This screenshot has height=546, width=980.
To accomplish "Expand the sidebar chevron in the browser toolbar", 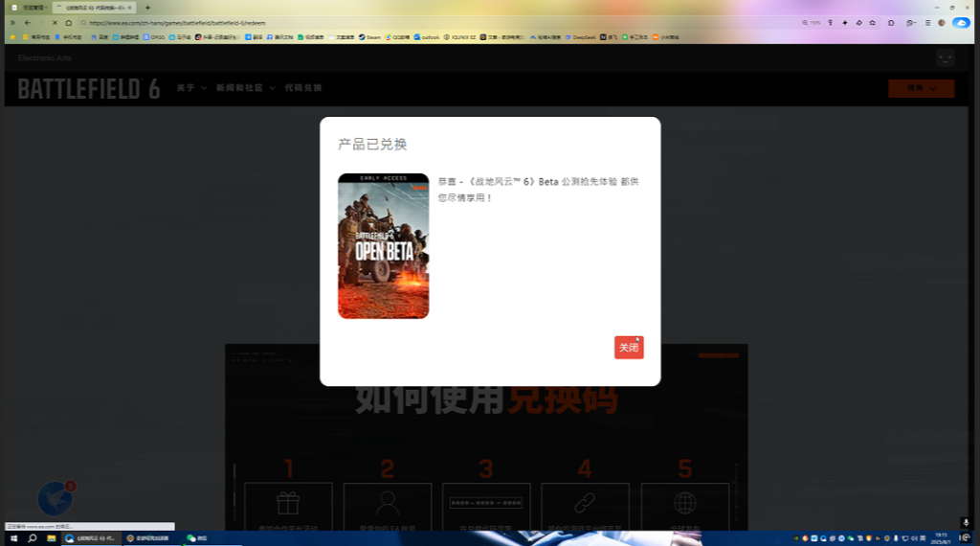I will (11, 23).
